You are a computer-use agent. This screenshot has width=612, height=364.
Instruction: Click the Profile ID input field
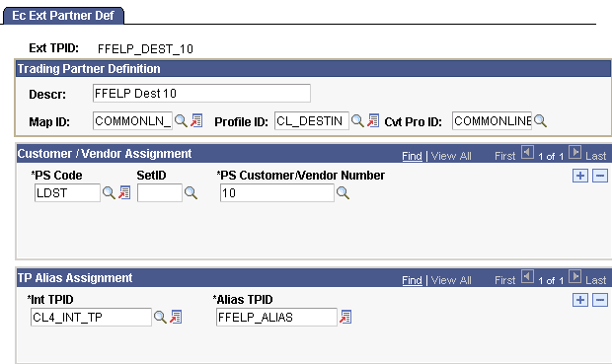point(312,121)
